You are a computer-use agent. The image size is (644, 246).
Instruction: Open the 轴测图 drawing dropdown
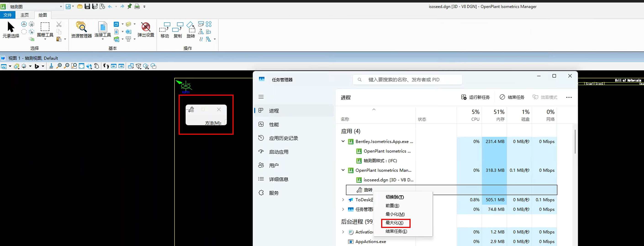tap(61, 6)
